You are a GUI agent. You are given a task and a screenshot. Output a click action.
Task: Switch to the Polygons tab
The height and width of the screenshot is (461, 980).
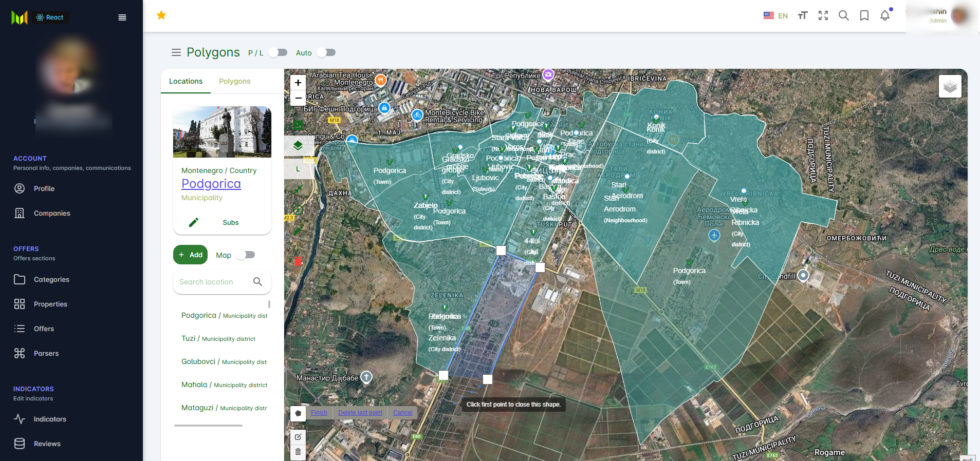(235, 81)
